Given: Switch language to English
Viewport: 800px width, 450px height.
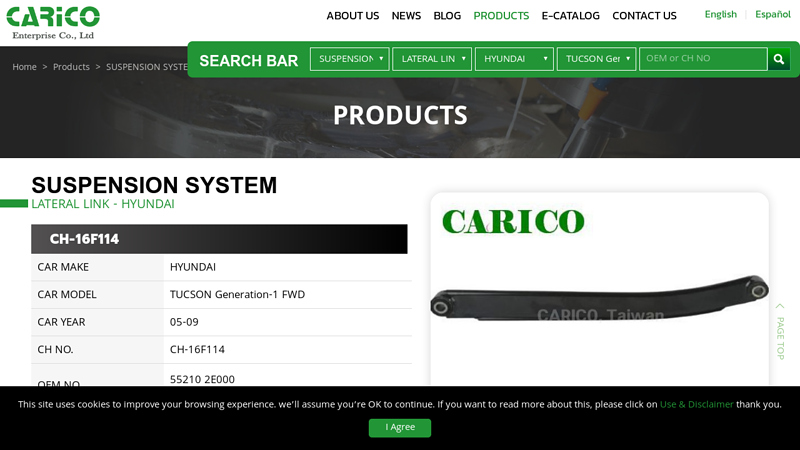Looking at the screenshot, I should (720, 14).
